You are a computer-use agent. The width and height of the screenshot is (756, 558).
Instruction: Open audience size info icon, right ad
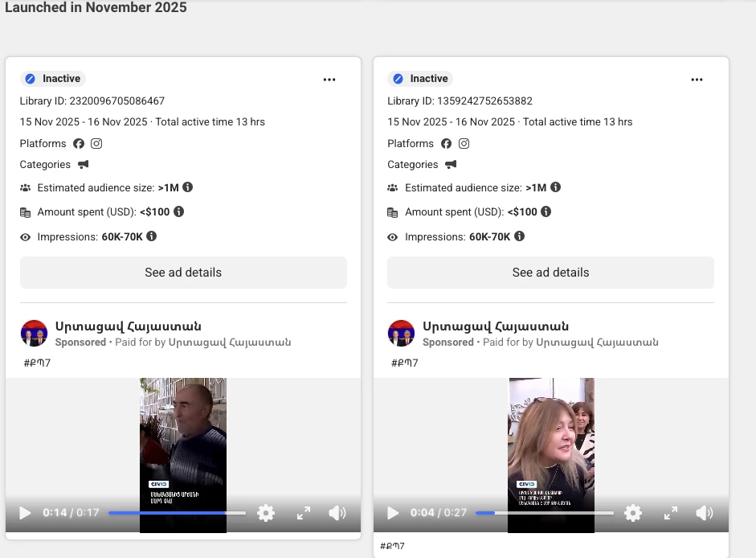555,187
